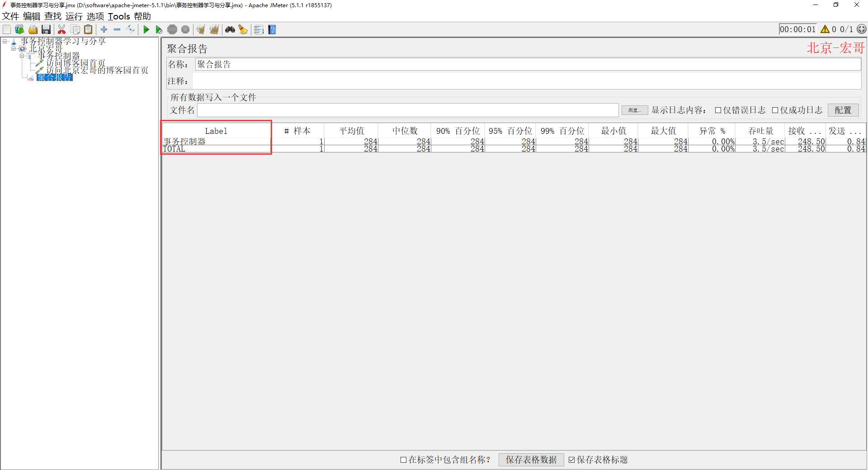Click the Toggle enable/disable arrows icon
This screenshot has width=868, height=470.
coord(131,29)
